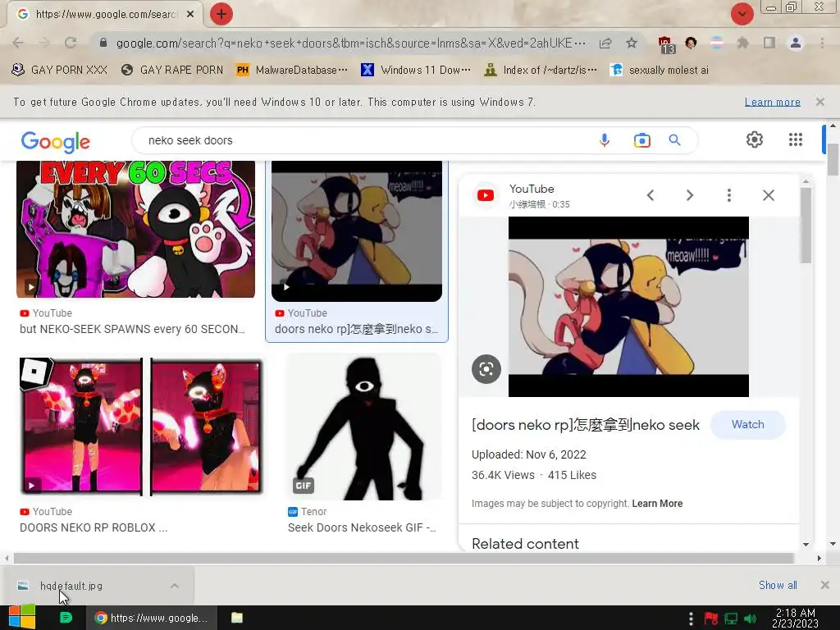This screenshot has width=840, height=630.
Task: Reload the current page
Action: point(71,43)
